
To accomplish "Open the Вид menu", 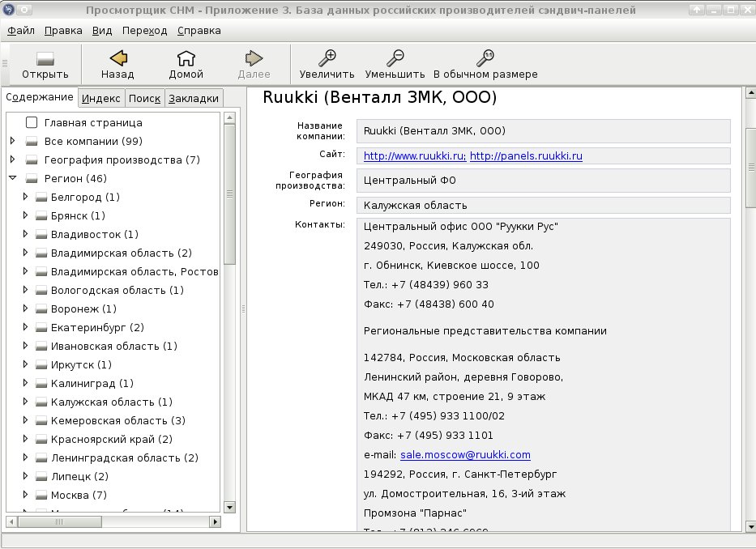I will [102, 31].
